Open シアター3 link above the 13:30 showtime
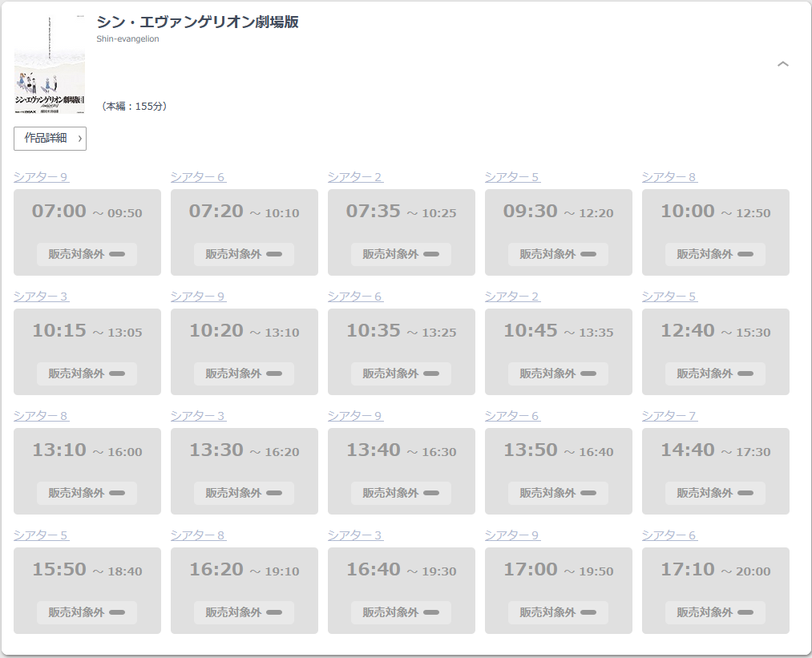Image resolution: width=812 pixels, height=658 pixels. click(198, 416)
